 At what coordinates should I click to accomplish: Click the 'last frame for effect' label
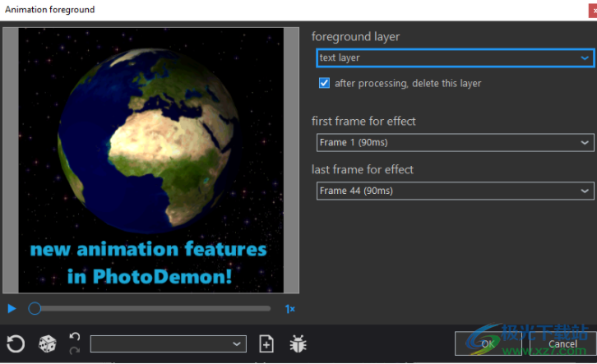(363, 169)
